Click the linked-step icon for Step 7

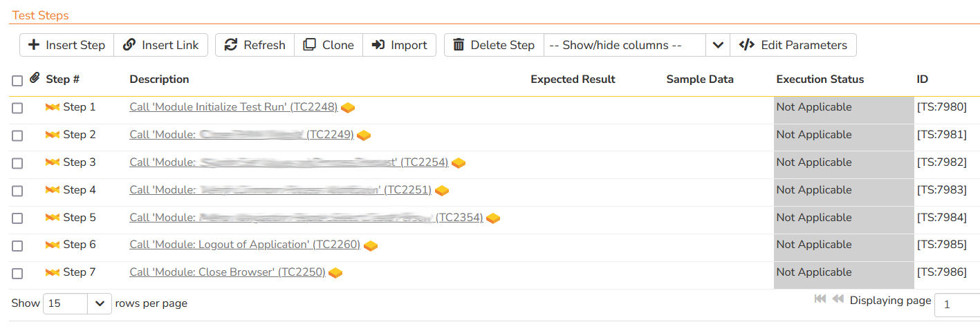[x=52, y=272]
